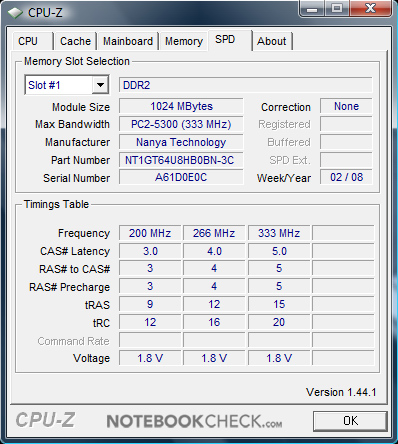Click the 333 MHz frequency cell

pyautogui.click(x=279, y=233)
